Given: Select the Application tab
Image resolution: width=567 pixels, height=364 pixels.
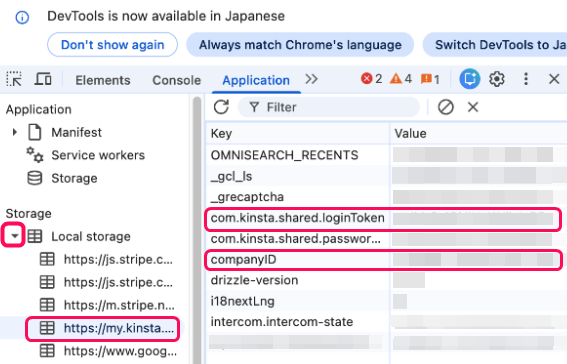Looking at the screenshot, I should pos(256,80).
